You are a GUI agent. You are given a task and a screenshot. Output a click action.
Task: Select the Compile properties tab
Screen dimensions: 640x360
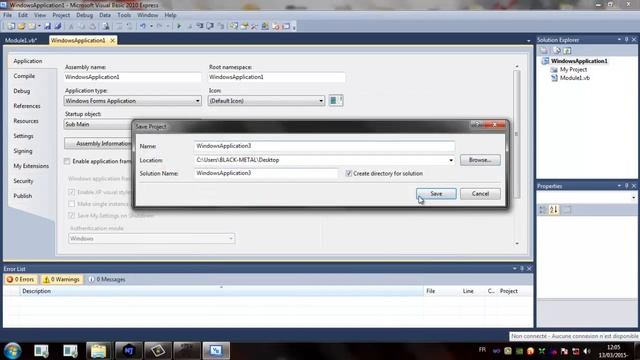pyautogui.click(x=24, y=76)
